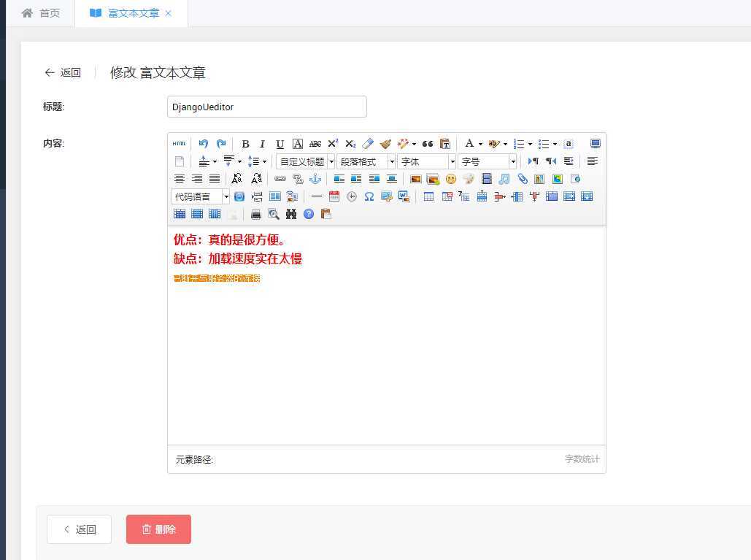Toggle italic formatting
751x560 pixels.
point(262,143)
